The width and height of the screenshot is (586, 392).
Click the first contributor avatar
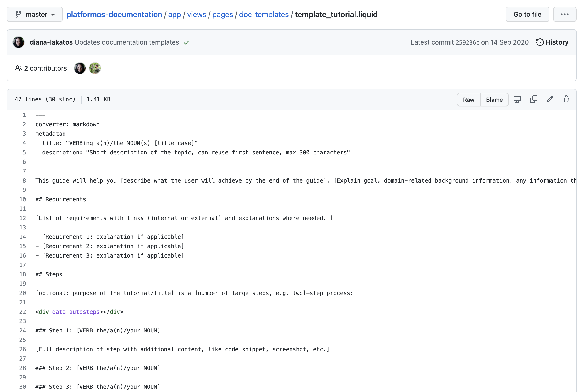pos(80,68)
